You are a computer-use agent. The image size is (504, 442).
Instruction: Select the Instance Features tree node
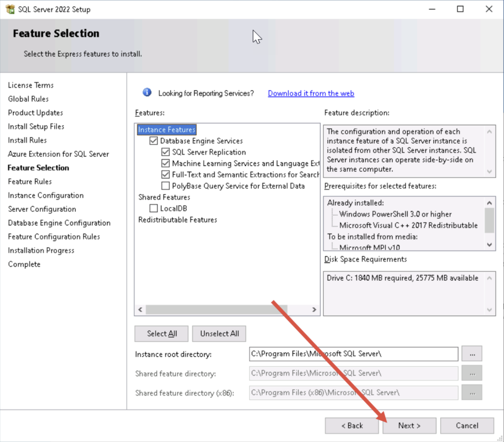pyautogui.click(x=166, y=129)
